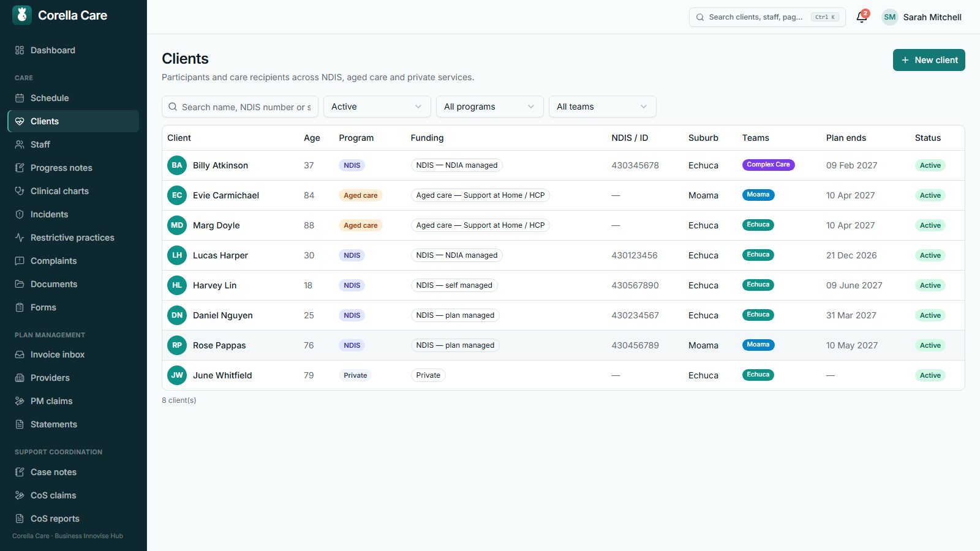
Task: Click plan end date 10 May 2027
Action: [x=852, y=345]
